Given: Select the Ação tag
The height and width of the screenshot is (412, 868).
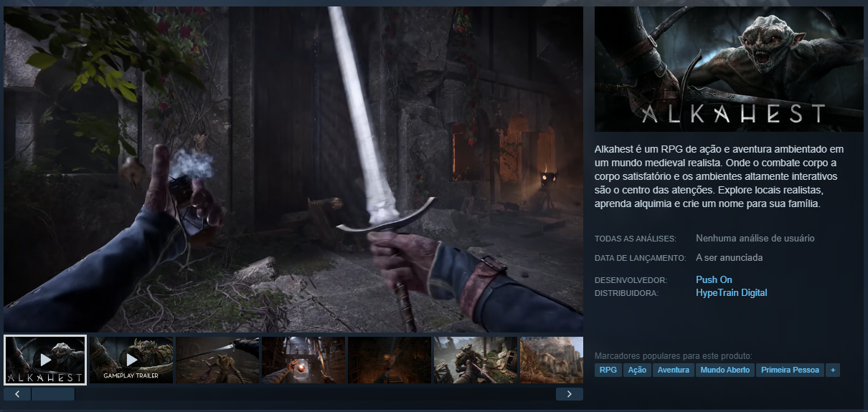Looking at the screenshot, I should (x=637, y=370).
